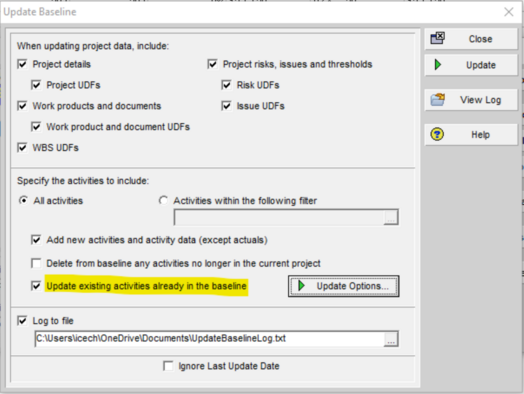Disable the Log to file checkbox
524x394 pixels.
point(22,320)
